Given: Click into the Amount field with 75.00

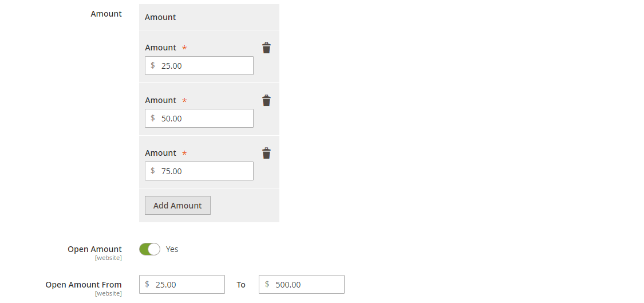Looking at the screenshot, I should (x=204, y=171).
